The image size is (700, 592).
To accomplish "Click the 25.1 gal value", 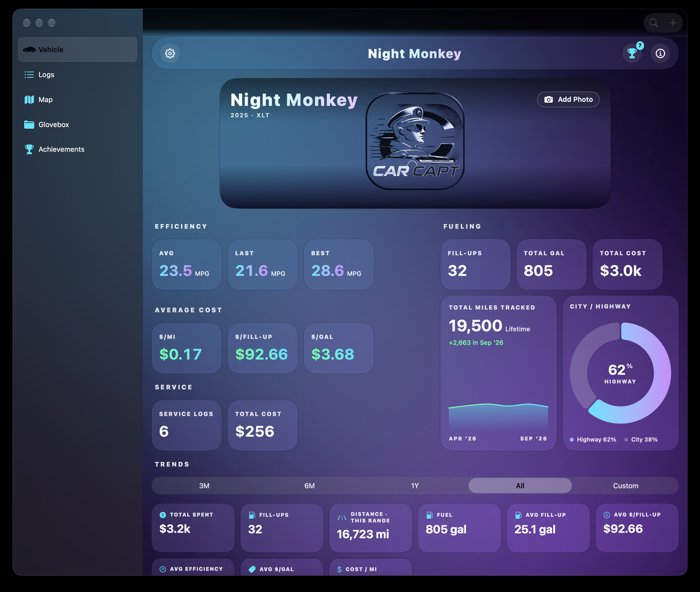I will point(535,529).
